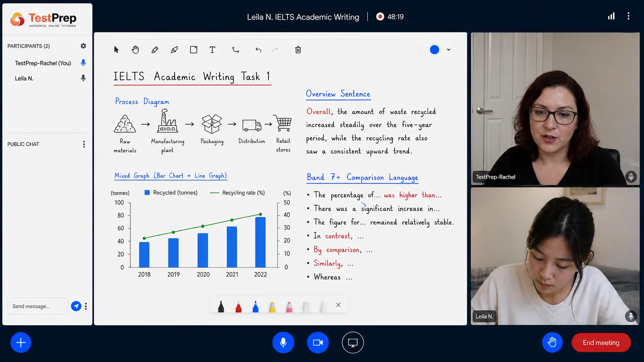Activate the hand pan tool
This screenshot has width=644, height=362.
coord(135,50)
